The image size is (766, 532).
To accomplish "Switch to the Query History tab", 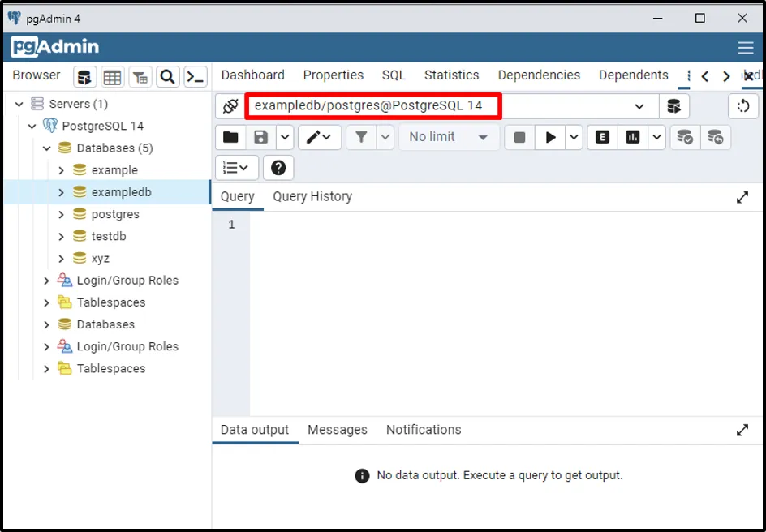I will [x=312, y=196].
